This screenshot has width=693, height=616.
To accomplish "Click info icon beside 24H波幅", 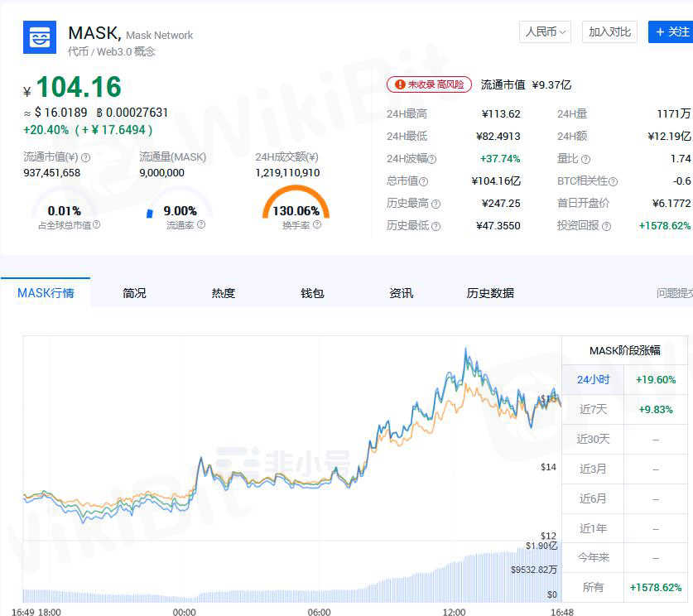I will (x=431, y=159).
